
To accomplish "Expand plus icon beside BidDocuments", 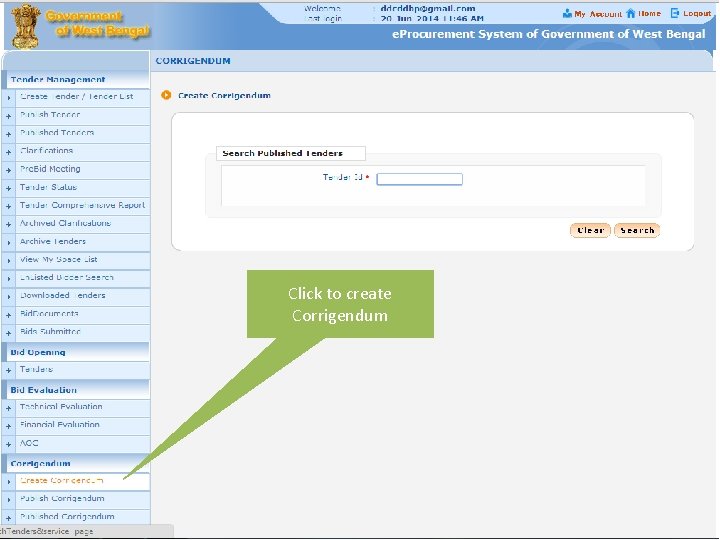I will [8, 315].
